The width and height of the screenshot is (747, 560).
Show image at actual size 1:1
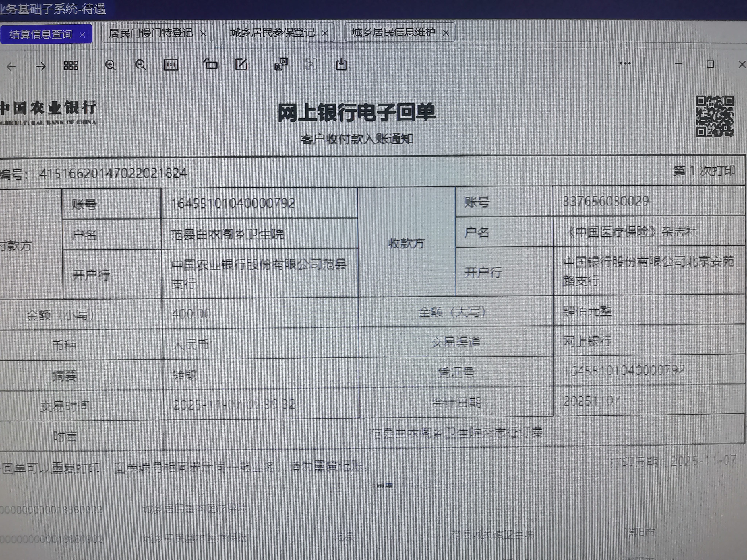pos(171,65)
